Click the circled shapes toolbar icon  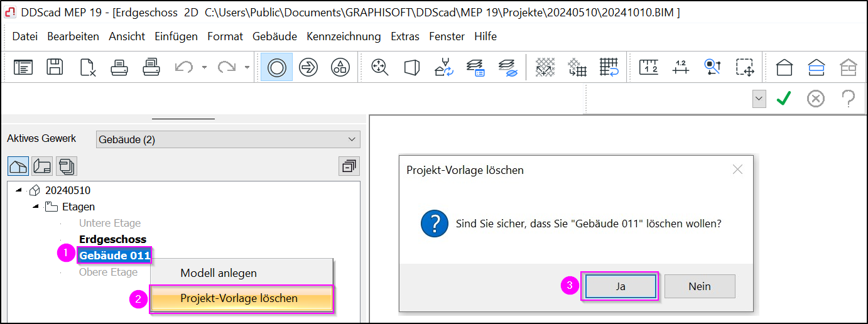coord(340,67)
